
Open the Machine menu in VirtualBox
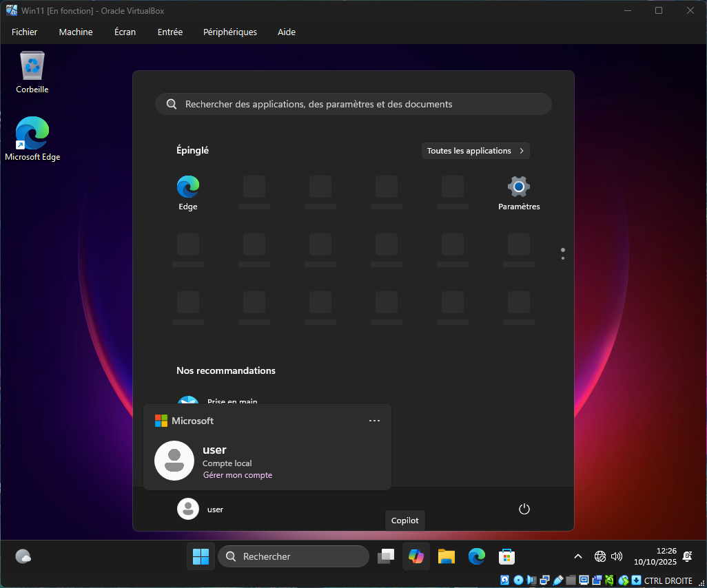pos(76,32)
